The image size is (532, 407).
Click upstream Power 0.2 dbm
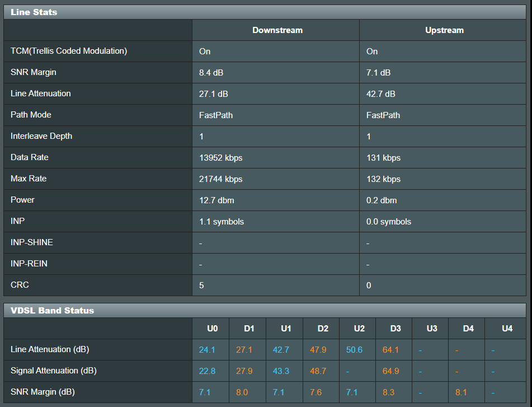[x=382, y=200]
